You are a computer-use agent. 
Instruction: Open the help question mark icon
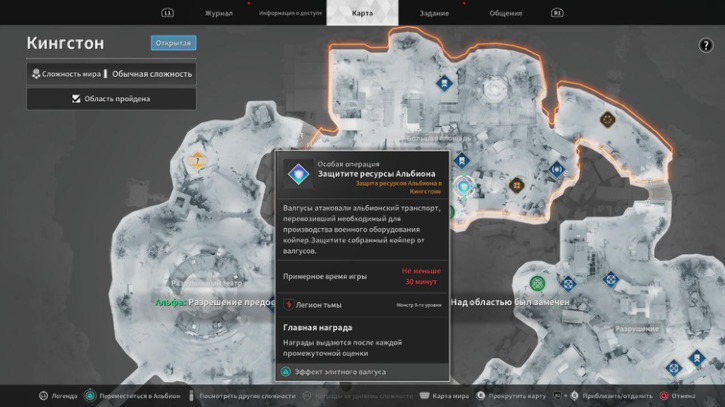pos(706,45)
